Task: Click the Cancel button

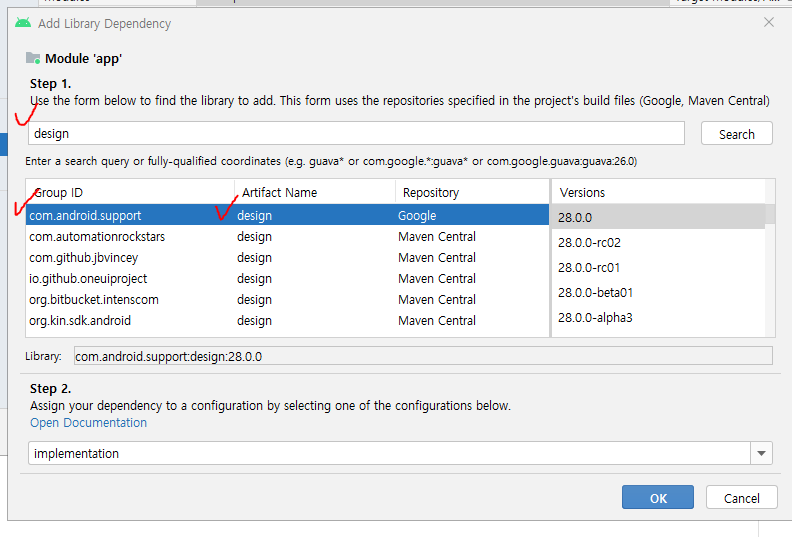Action: tap(741, 498)
